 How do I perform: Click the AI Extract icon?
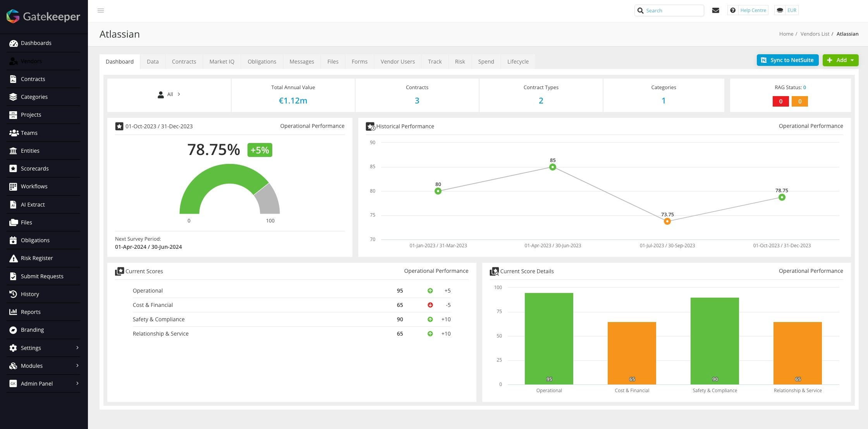click(x=13, y=205)
